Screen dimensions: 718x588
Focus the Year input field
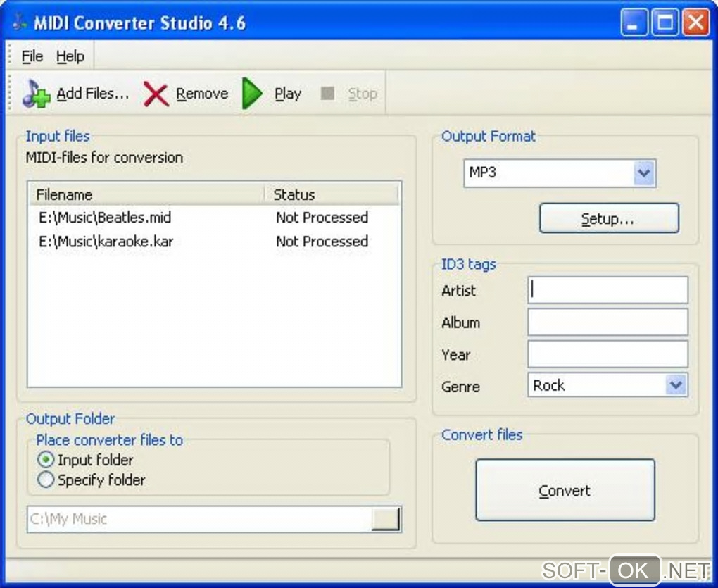pos(607,354)
